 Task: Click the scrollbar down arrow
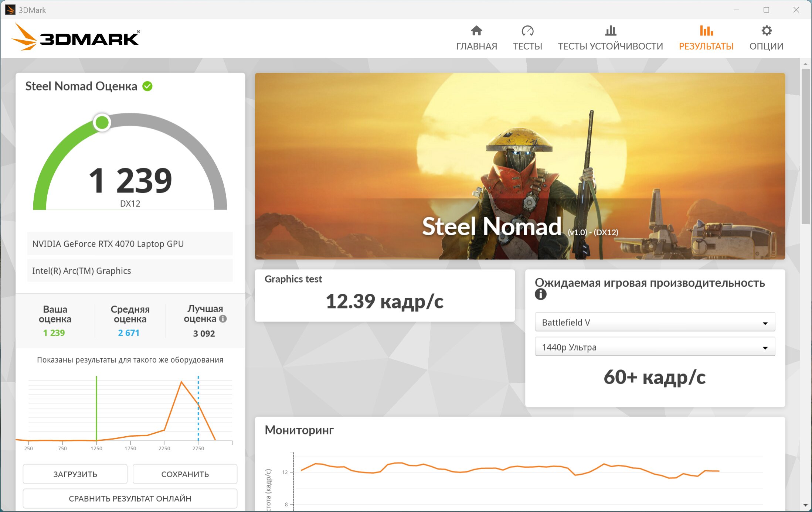click(805, 505)
